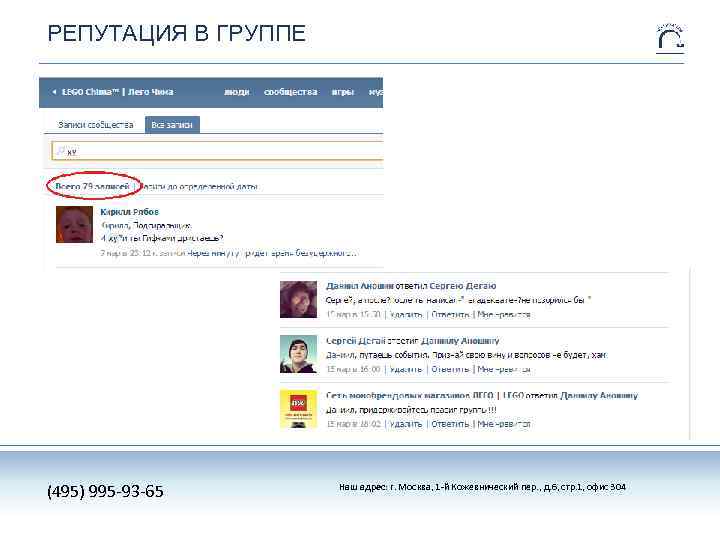Reply to Сергей Дегай's comment via Ответить
The image size is (720, 540).
click(x=450, y=369)
